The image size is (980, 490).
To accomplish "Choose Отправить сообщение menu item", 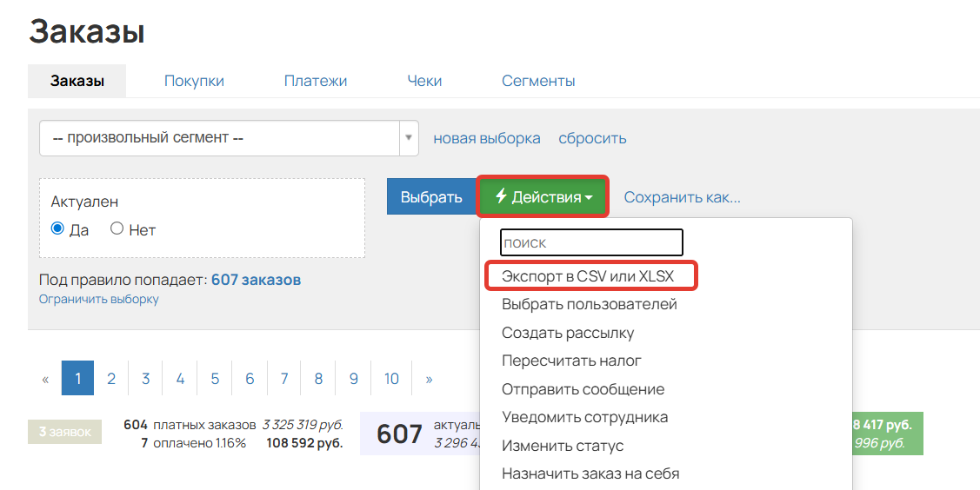I will (583, 389).
